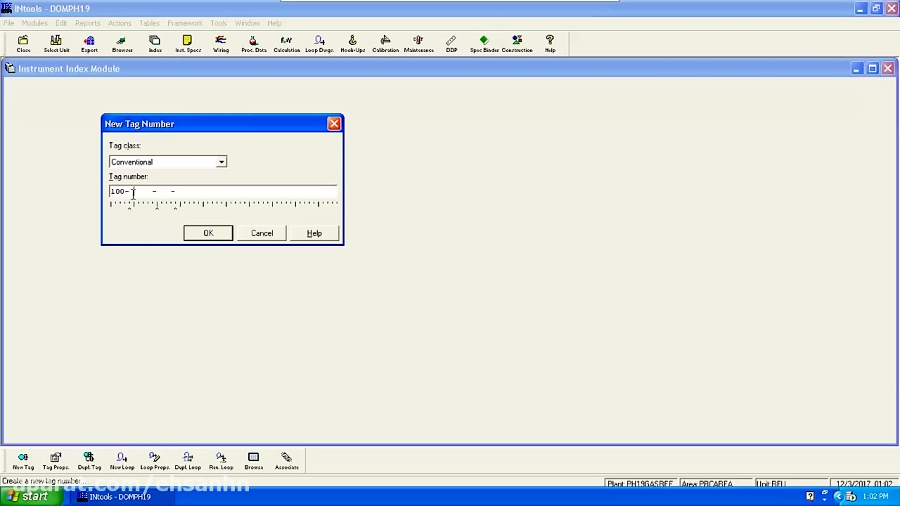Open the Construction module
Screen dimensions: 900x506
(517, 44)
